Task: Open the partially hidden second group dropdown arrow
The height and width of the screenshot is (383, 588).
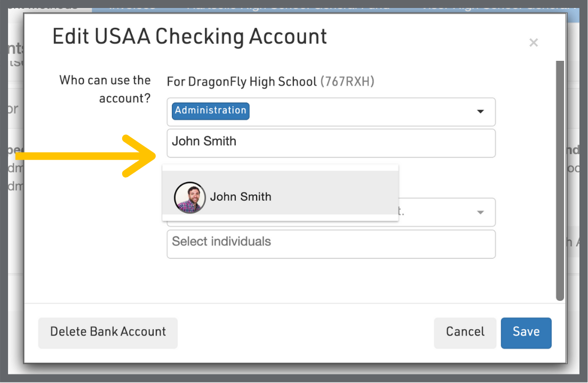Action: pos(480,212)
